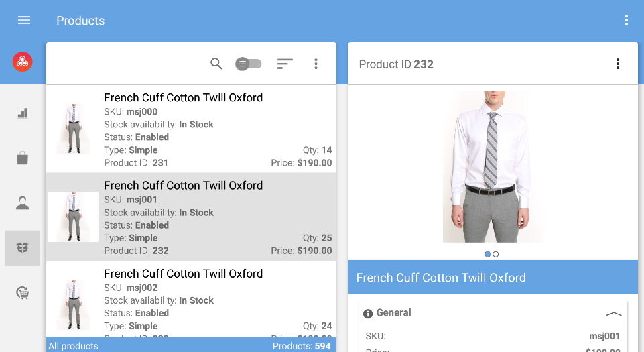Open the Product ID 232 detail menu

point(618,64)
